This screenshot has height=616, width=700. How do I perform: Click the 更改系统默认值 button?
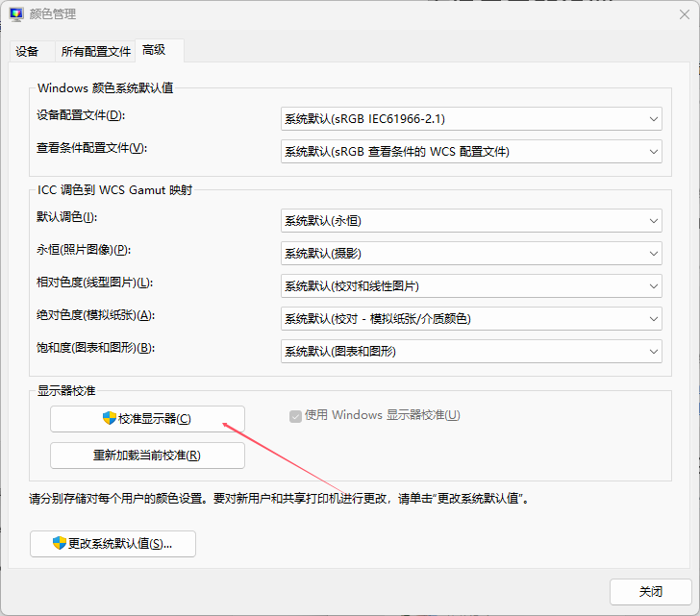click(112, 544)
